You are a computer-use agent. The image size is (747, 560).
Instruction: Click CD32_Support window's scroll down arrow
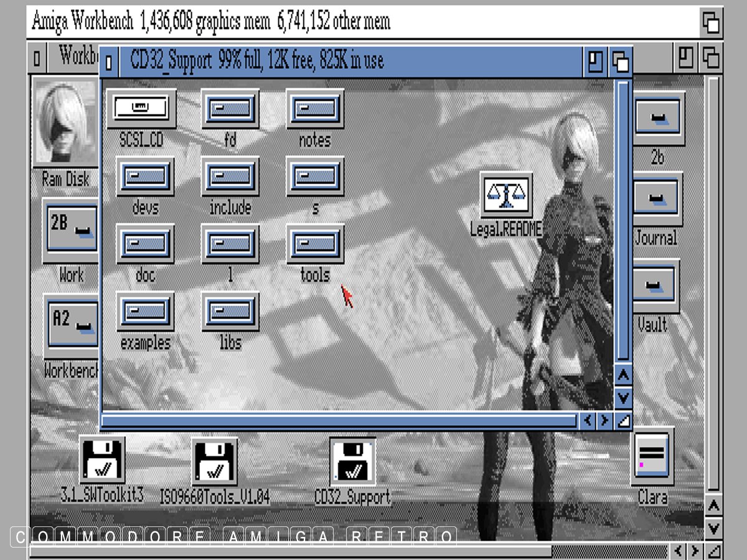point(623,398)
